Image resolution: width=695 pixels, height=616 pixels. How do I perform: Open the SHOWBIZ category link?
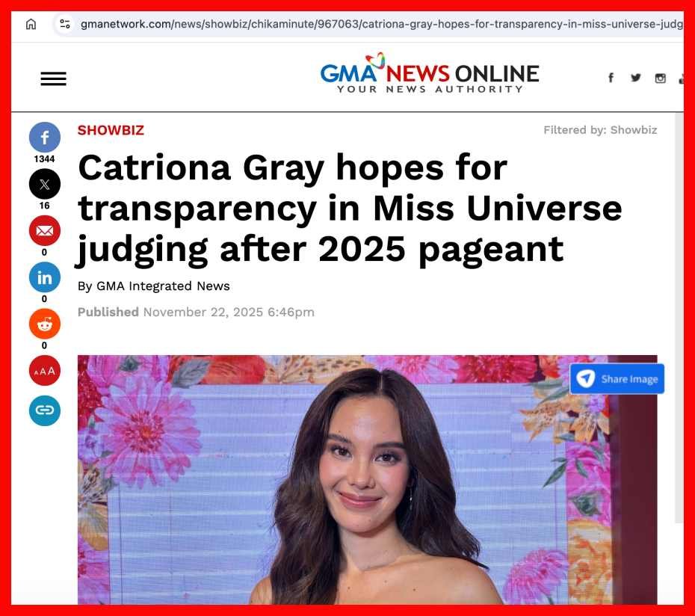pyautogui.click(x=111, y=130)
